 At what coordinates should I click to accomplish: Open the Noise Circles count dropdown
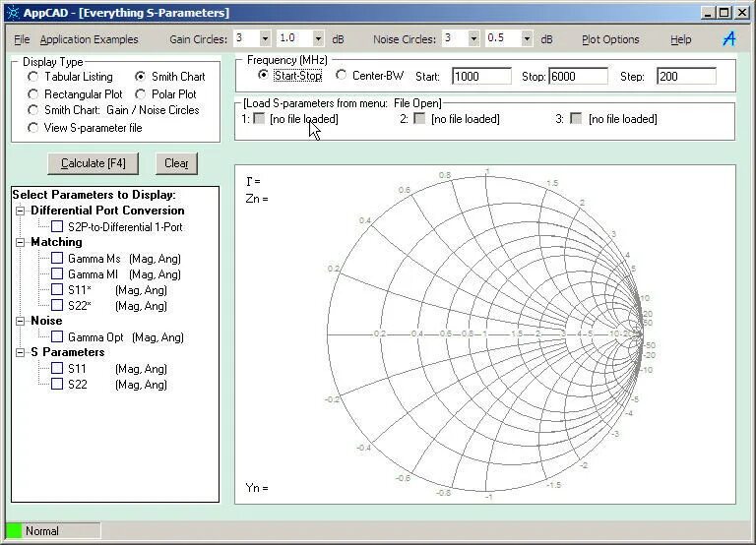pyautogui.click(x=473, y=38)
